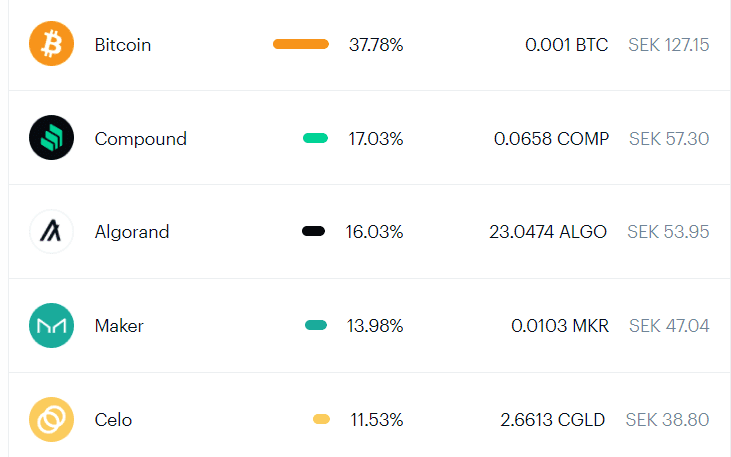Click Compound's green allocation bar
Viewport: 731px width, 457px height.
pos(315,138)
